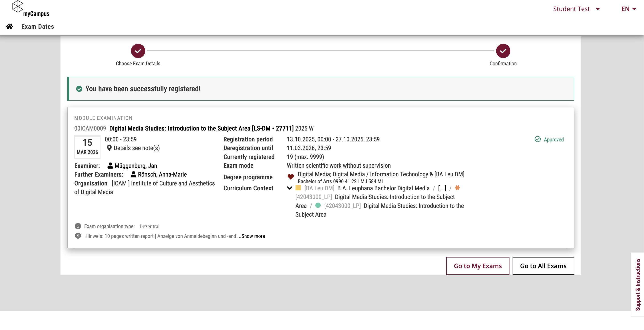Open the Exam Dates menu item
The width and height of the screenshot is (644, 330).
click(38, 26)
